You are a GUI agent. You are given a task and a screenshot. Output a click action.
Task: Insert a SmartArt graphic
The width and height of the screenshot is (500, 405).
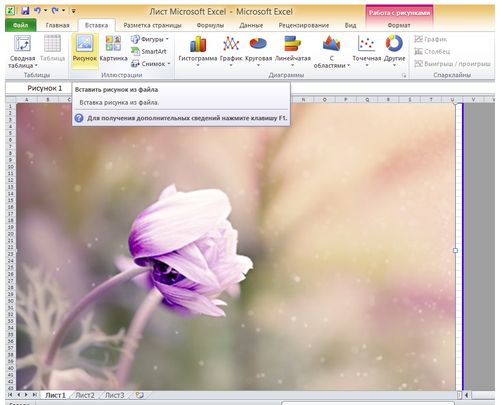(149, 51)
